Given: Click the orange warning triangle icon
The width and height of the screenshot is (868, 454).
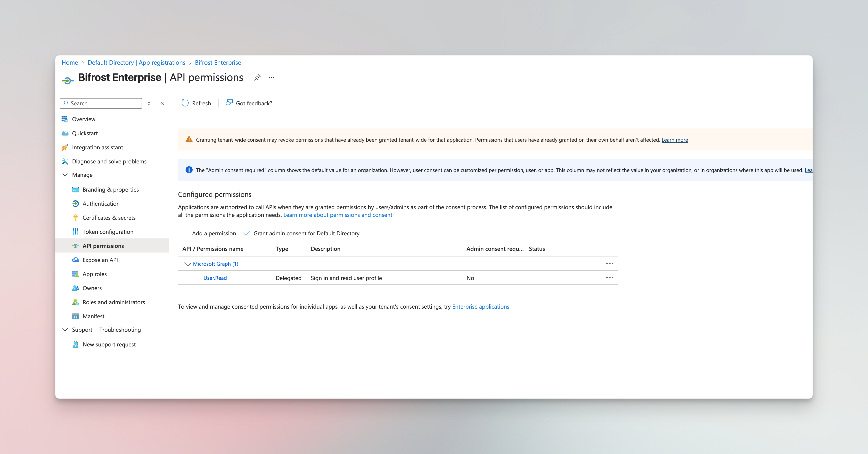Looking at the screenshot, I should [189, 139].
